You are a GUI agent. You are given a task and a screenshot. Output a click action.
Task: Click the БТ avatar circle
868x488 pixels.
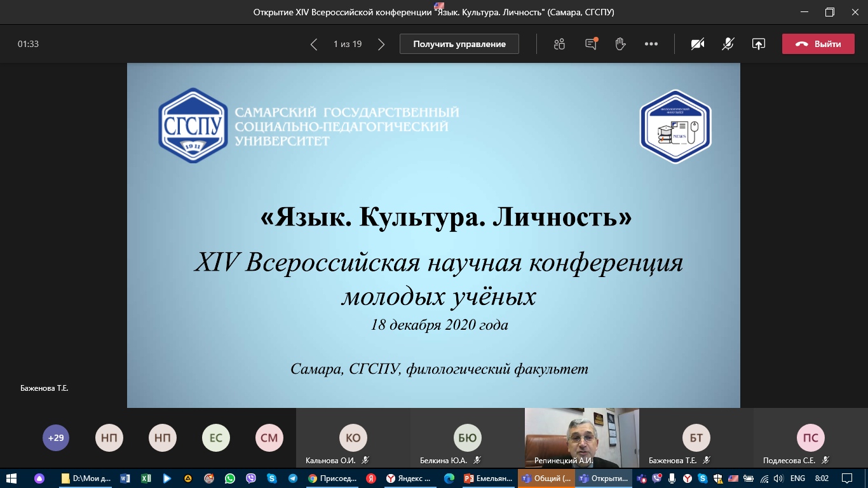(696, 437)
